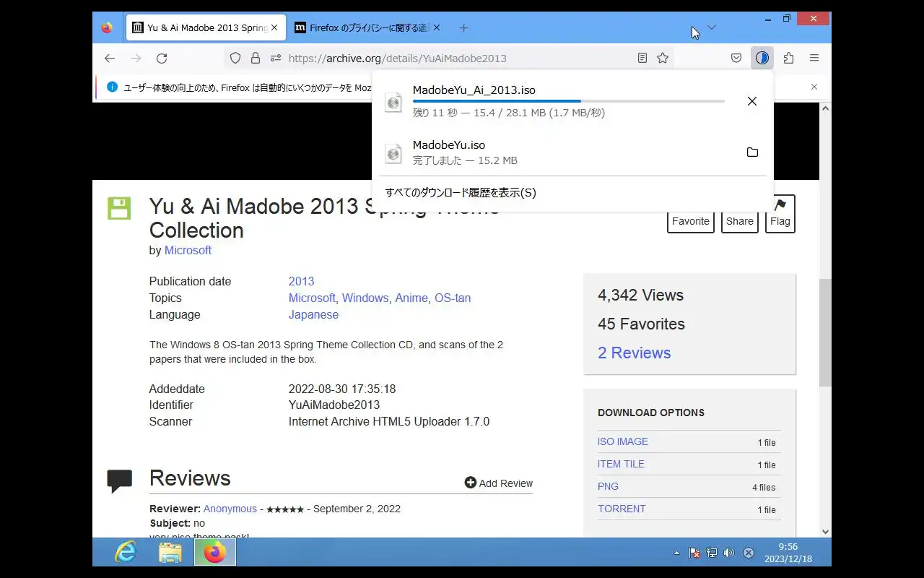Cancel the MadobeYu_Ai_2013.iso download

(x=751, y=101)
